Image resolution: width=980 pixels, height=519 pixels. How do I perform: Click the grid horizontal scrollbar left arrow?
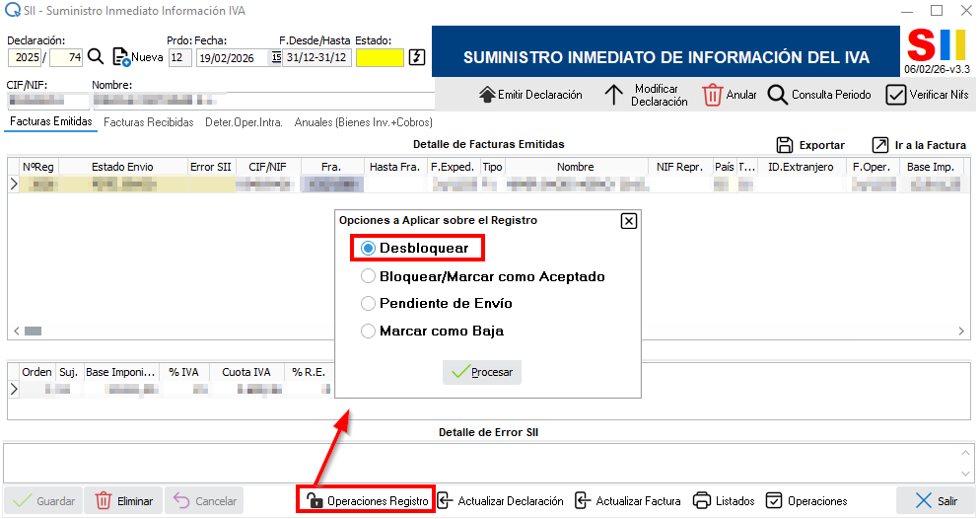tap(16, 331)
